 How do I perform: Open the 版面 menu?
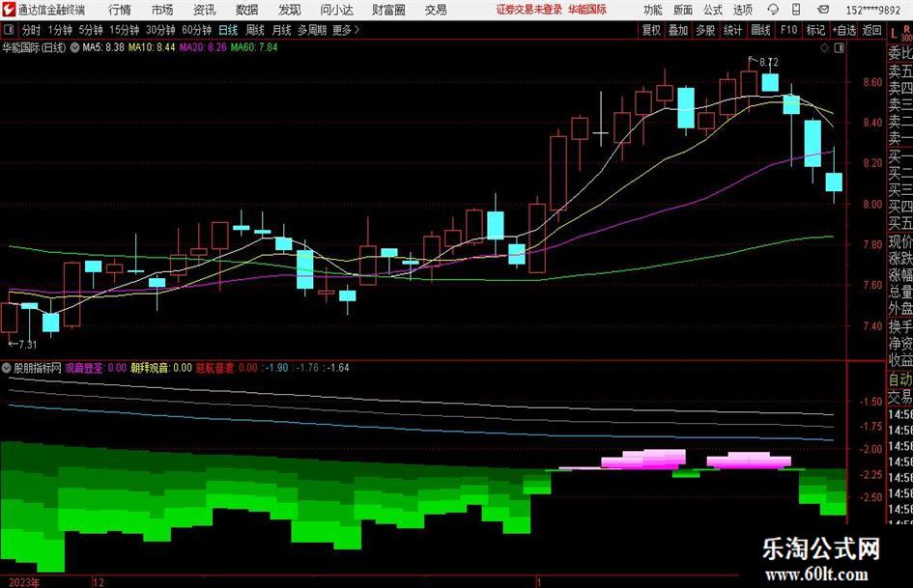pyautogui.click(x=683, y=10)
